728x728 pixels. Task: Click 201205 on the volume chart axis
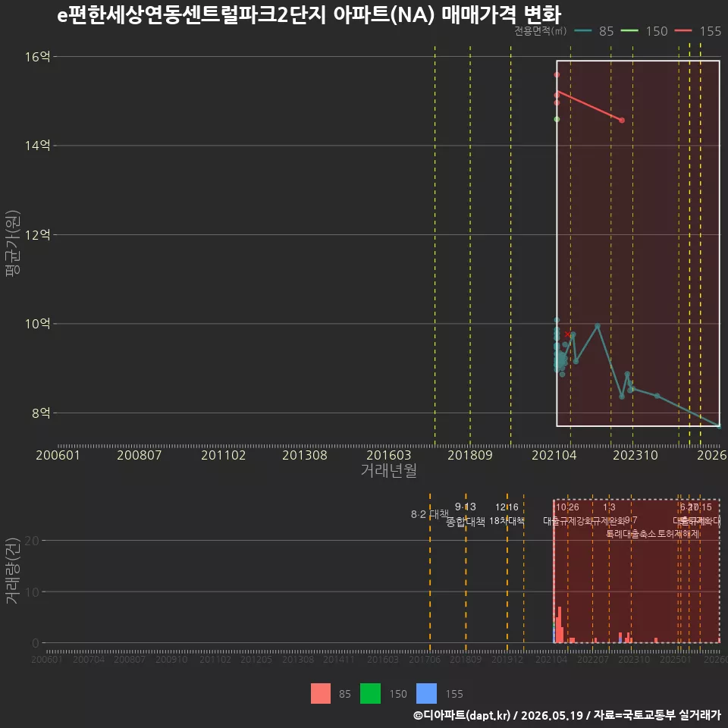tap(256, 659)
